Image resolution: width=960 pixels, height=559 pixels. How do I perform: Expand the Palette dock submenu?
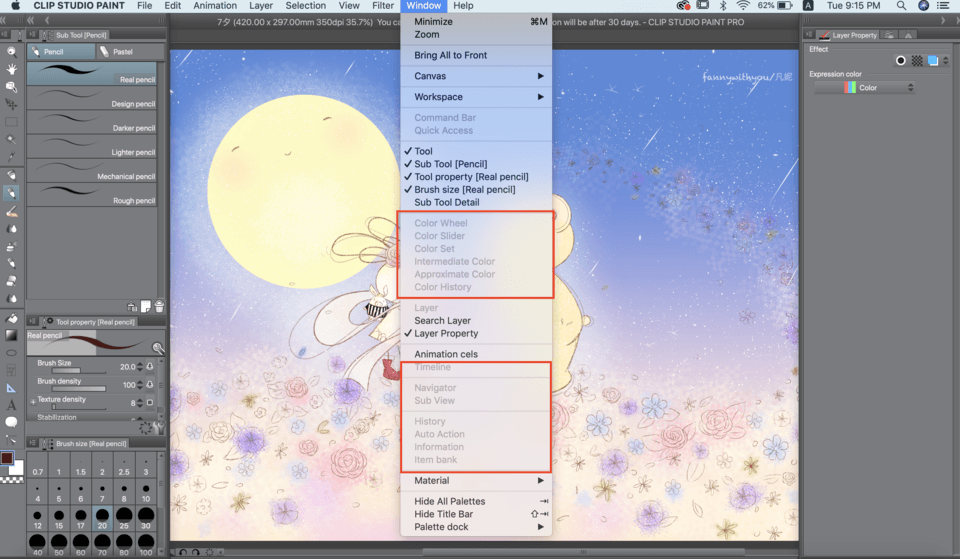click(476, 527)
